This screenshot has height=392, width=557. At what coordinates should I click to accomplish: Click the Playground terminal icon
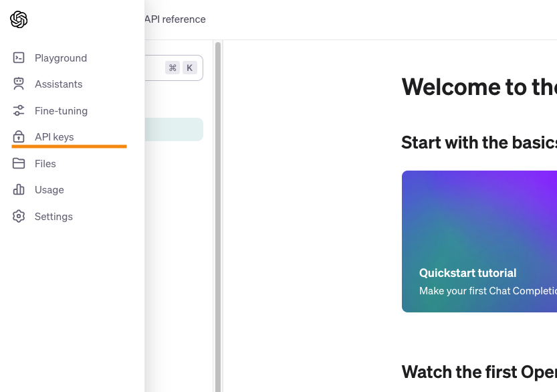pyautogui.click(x=19, y=58)
